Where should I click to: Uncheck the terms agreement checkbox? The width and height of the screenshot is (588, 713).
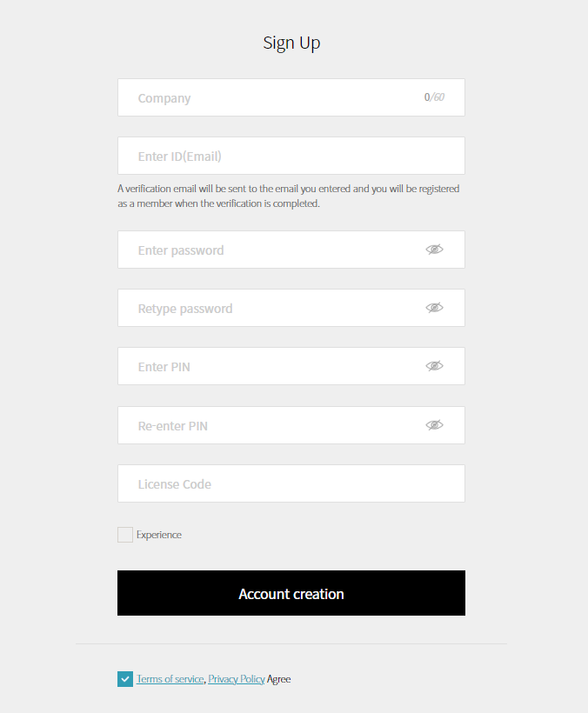coord(125,679)
